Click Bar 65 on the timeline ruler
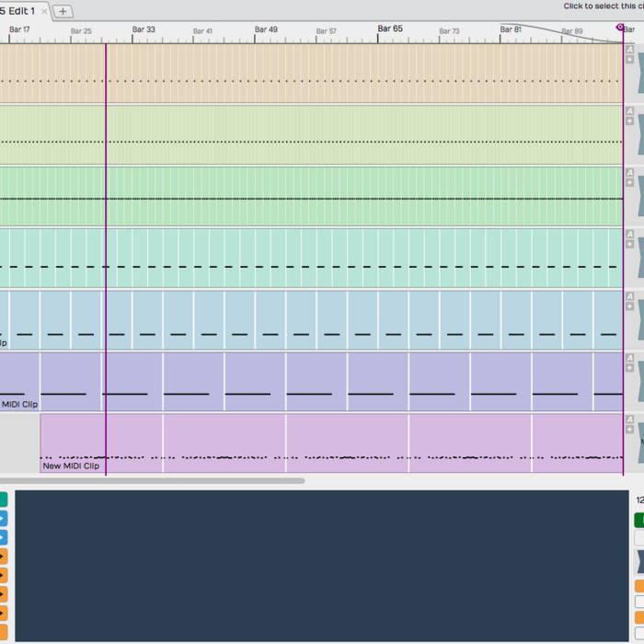This screenshot has height=644, width=644. pos(390,29)
